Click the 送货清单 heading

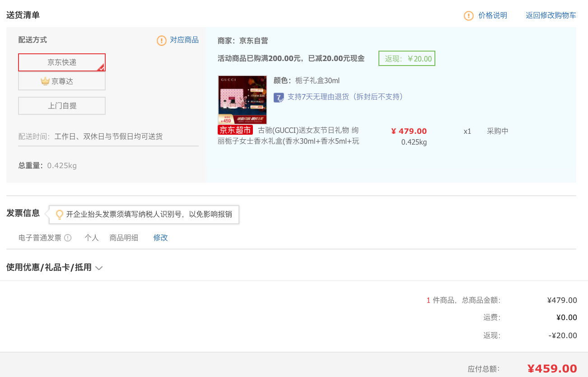coord(23,15)
